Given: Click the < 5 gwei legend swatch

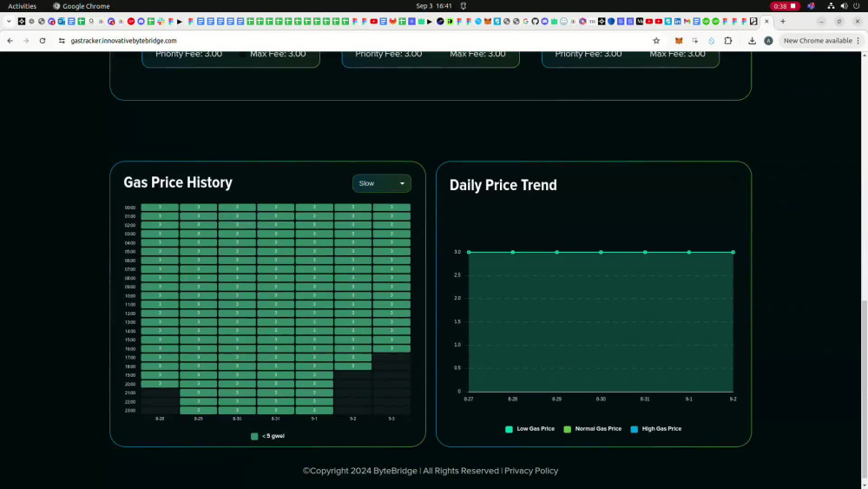Looking at the screenshot, I should 254,436.
